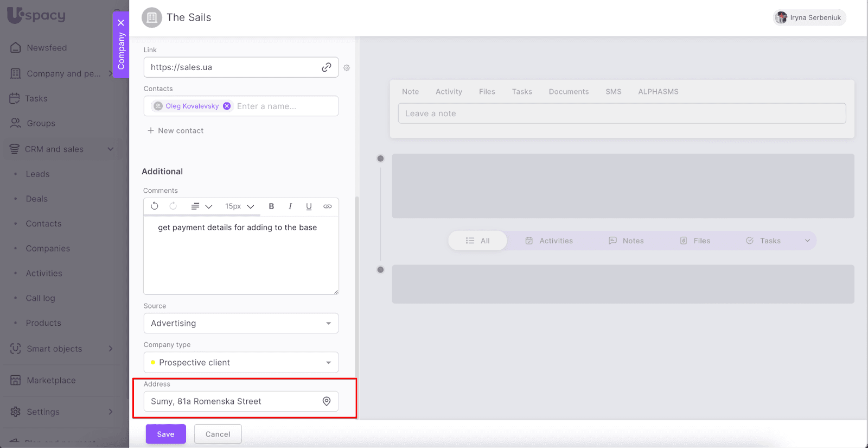Open the Source dropdown showing Advertising
This screenshot has height=448, width=868.
click(x=241, y=323)
